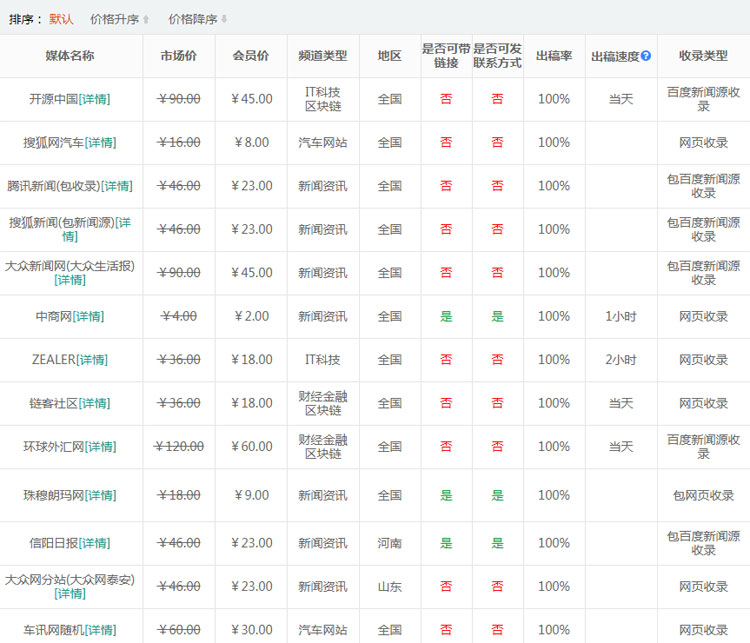
Task: View 详情 of 腾讯新闻(包收录)
Action: [x=116, y=186]
